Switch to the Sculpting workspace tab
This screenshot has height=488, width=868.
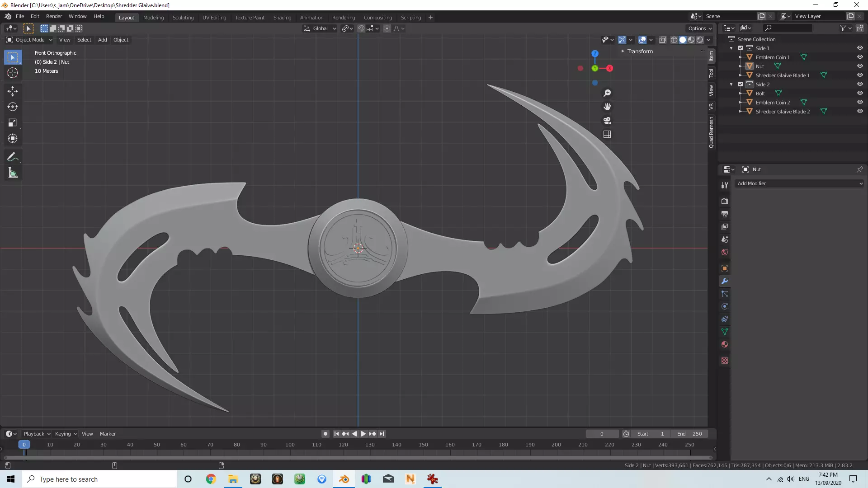(x=183, y=18)
